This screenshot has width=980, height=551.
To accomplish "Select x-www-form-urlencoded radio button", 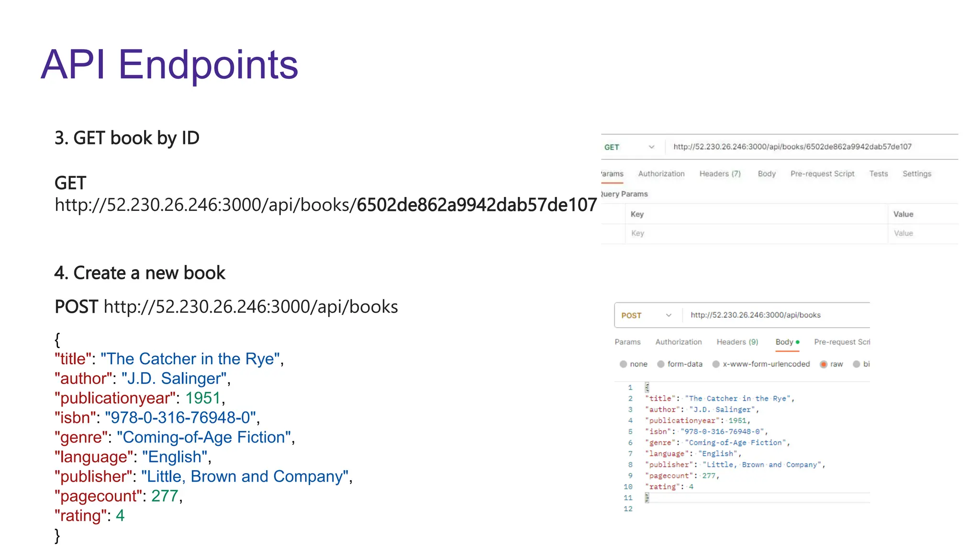I will tap(716, 364).
